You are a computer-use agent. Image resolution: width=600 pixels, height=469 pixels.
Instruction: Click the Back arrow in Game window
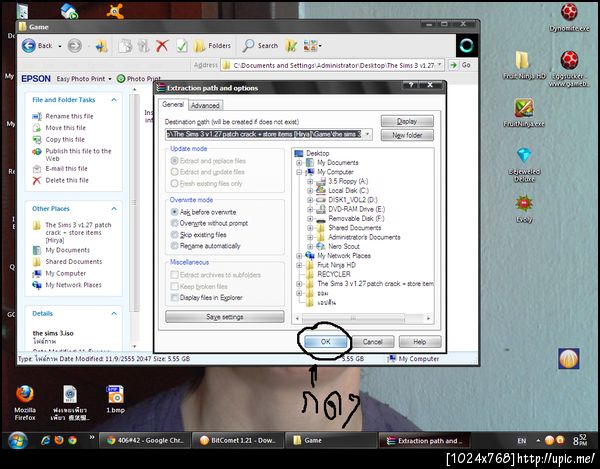coord(29,46)
